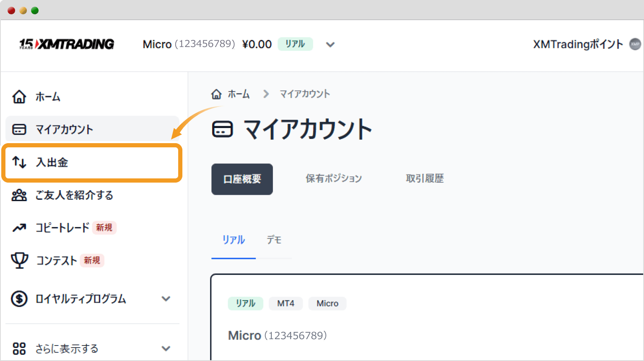Expand さらに表示する in the sidebar
This screenshot has height=361, width=644.
pos(166,348)
